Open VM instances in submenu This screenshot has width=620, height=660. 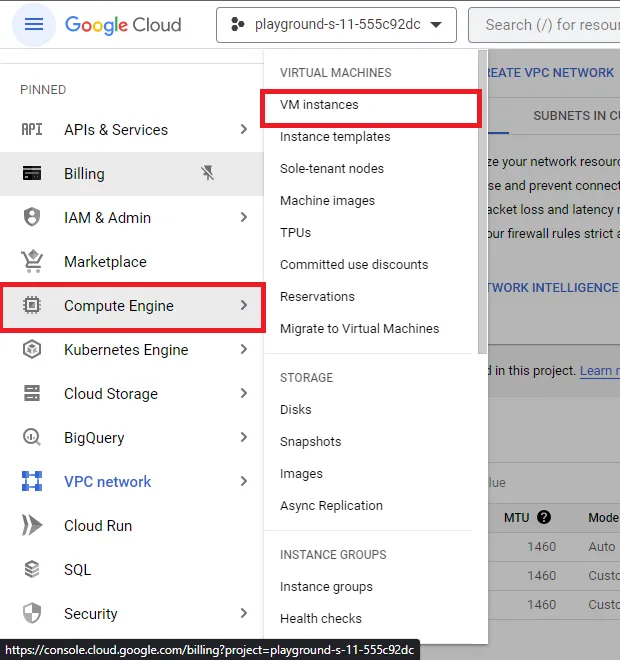pyautogui.click(x=371, y=104)
